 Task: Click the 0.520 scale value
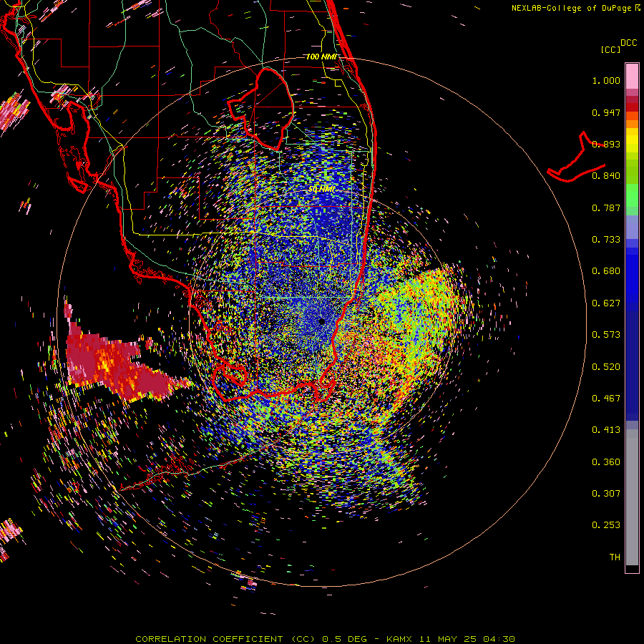pos(606,367)
